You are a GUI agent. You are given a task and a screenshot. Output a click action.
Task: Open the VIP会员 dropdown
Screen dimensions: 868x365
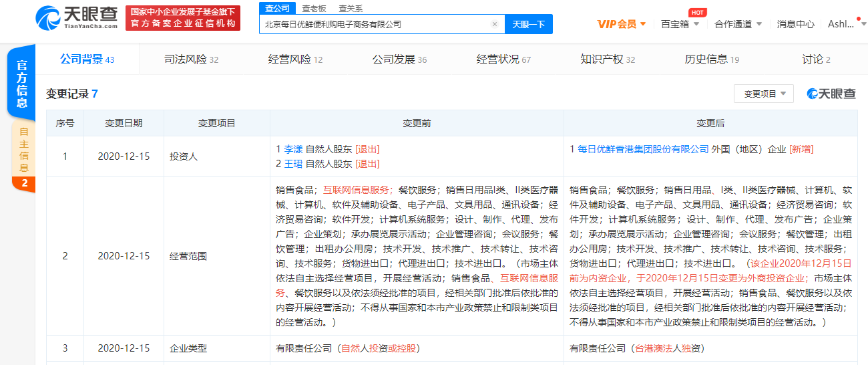pos(621,24)
